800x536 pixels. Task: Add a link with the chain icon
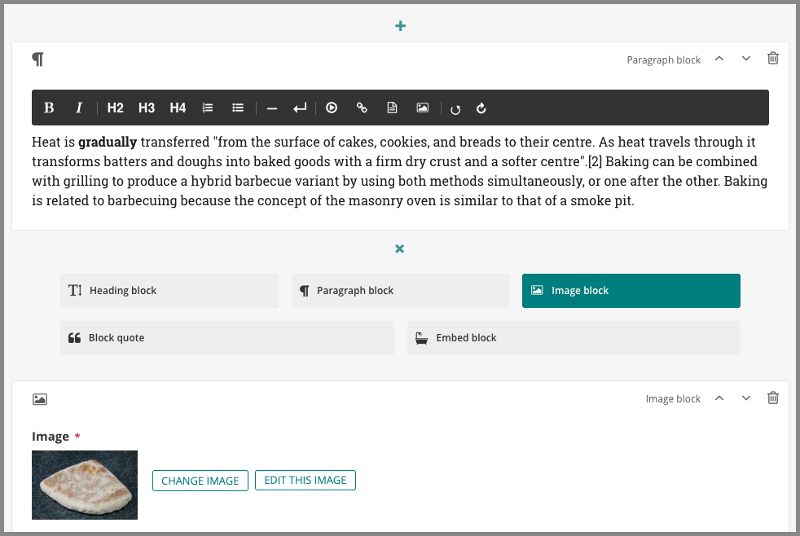point(362,108)
